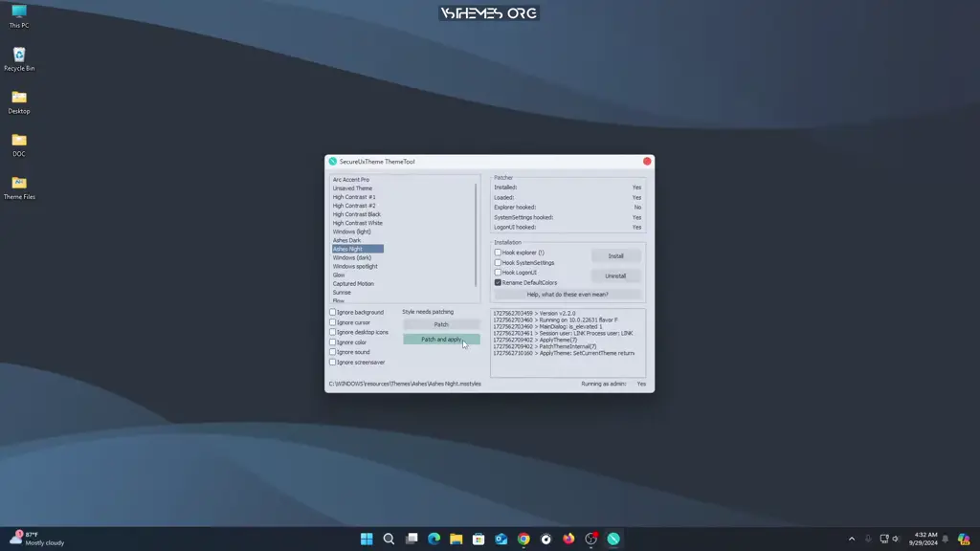This screenshot has width=980, height=551.
Task: Open the Desktop folder icon
Action: tap(19, 102)
